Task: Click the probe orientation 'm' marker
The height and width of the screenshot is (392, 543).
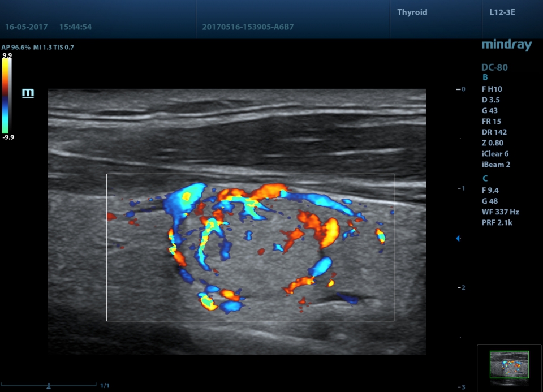Action: tap(28, 93)
